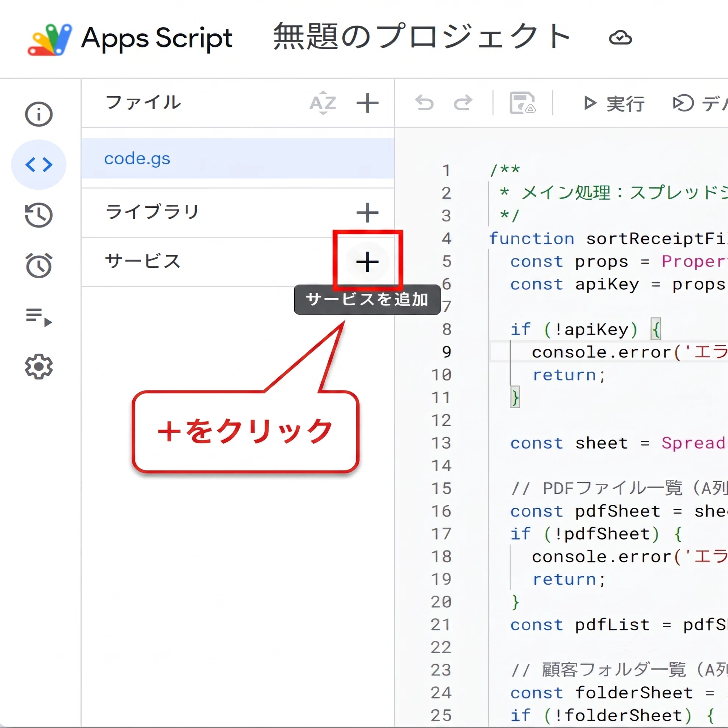Click line number 25 in gutter
The width and height of the screenshot is (728, 728).
point(441,715)
